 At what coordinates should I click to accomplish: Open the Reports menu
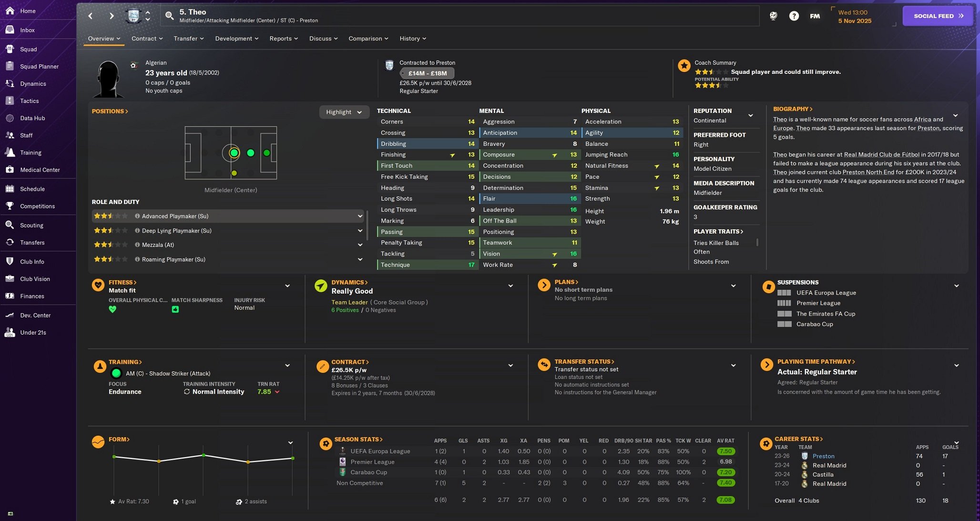[283, 39]
